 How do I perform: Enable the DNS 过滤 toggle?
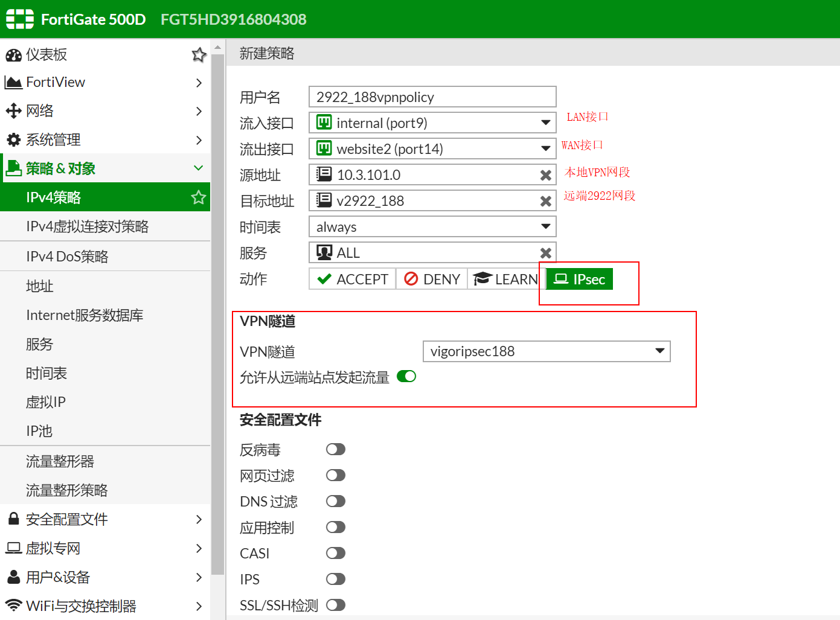[x=336, y=501]
